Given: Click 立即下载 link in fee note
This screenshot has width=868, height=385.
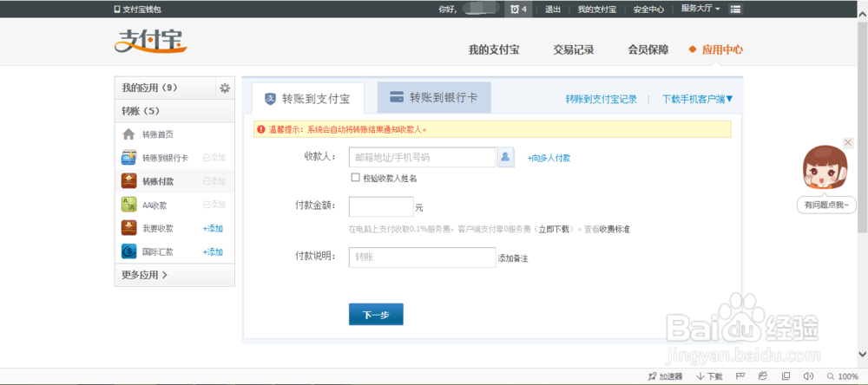Looking at the screenshot, I should click(x=556, y=229).
